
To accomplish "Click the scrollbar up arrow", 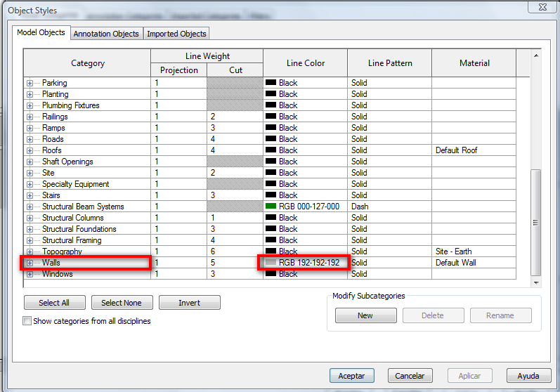I will [536, 55].
